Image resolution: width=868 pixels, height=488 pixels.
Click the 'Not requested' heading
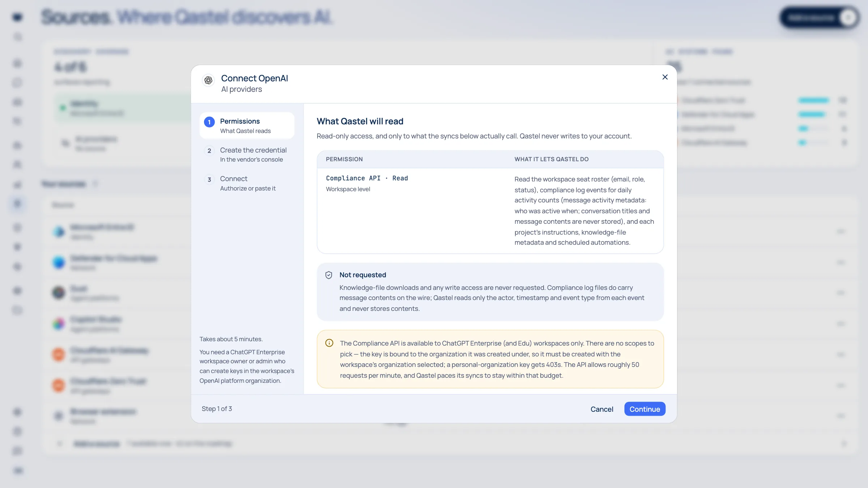(363, 275)
